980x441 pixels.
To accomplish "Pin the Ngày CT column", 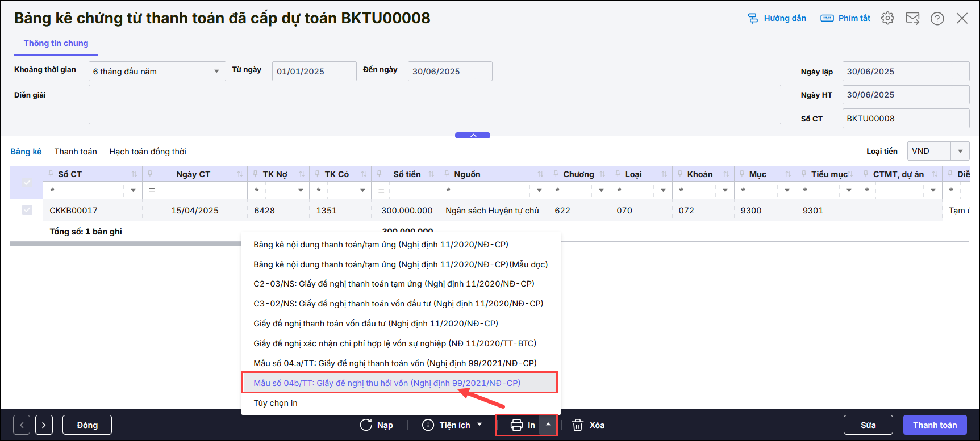I will pyautogui.click(x=150, y=174).
